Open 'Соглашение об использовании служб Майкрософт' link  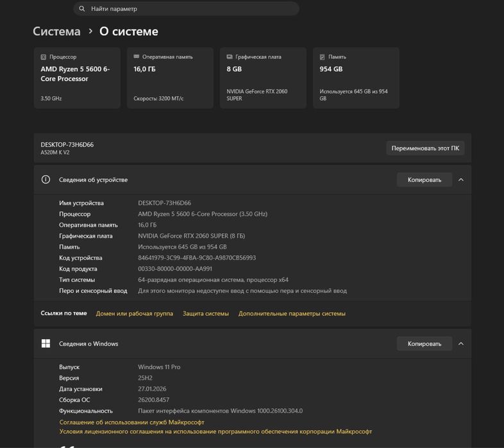(x=132, y=422)
